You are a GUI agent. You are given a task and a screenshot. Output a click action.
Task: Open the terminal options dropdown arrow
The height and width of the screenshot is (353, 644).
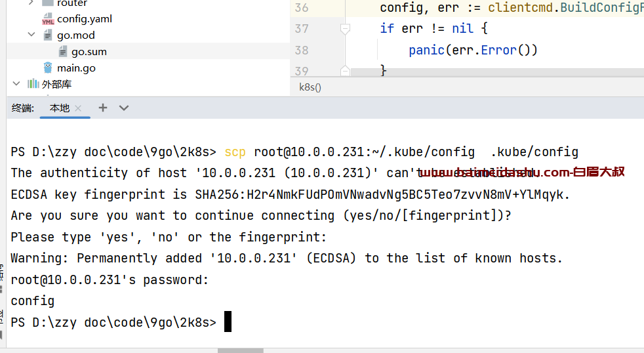124,108
